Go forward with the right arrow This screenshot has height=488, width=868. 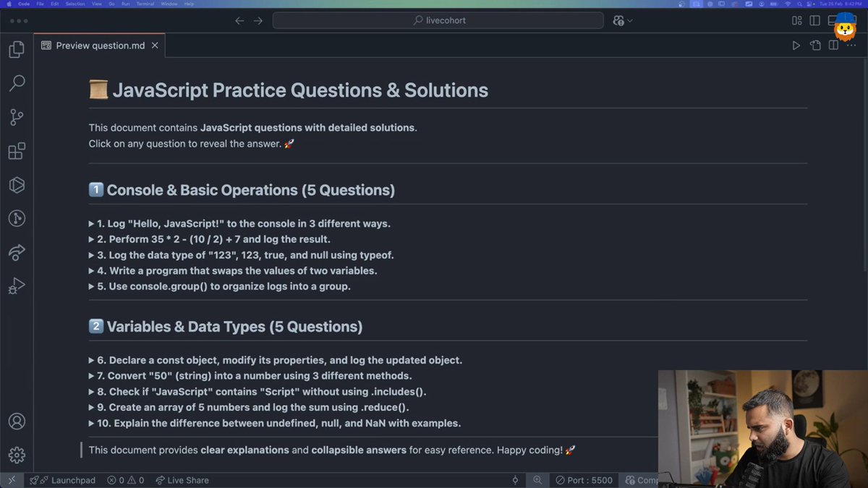click(258, 21)
